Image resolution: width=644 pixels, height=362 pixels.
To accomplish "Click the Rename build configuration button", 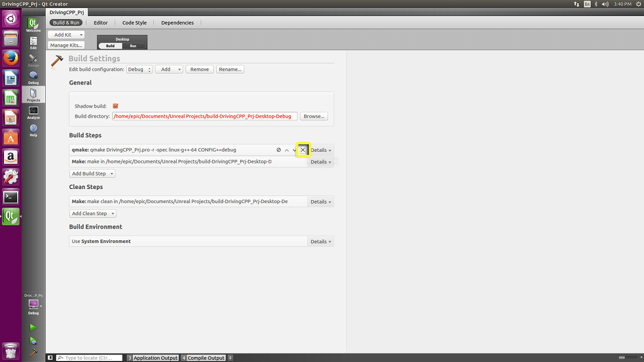I will click(230, 69).
